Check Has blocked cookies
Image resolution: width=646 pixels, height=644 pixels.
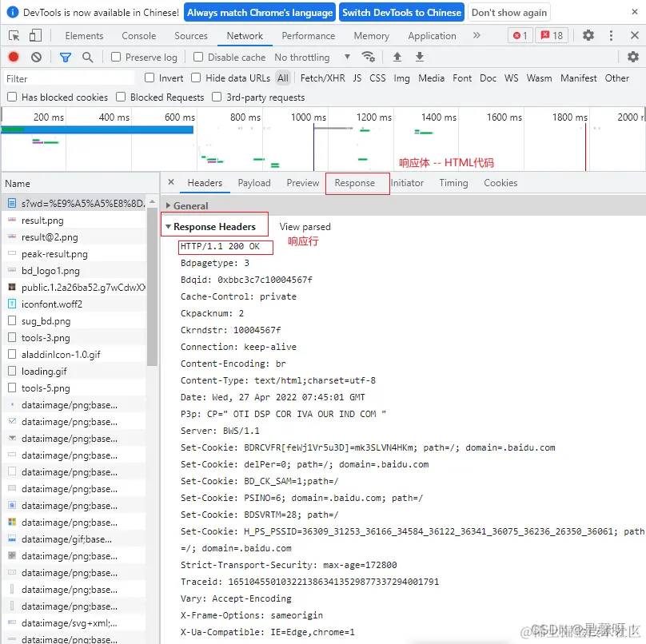(12, 97)
